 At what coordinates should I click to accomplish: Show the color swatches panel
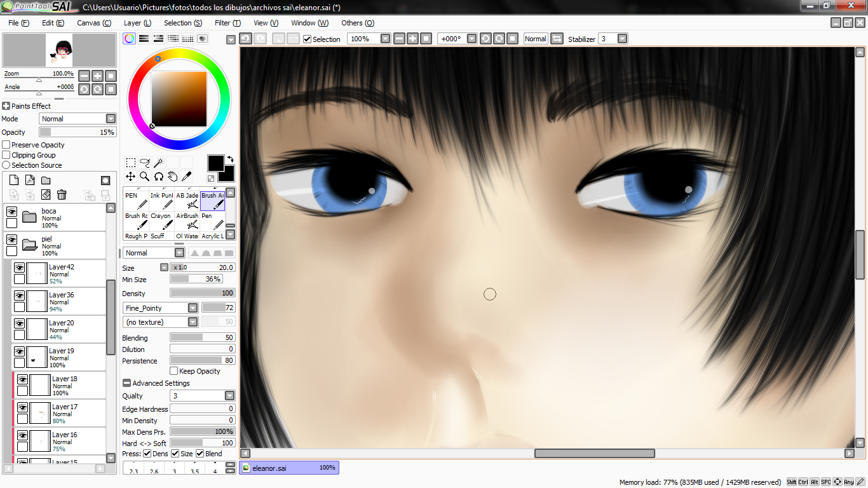[188, 39]
